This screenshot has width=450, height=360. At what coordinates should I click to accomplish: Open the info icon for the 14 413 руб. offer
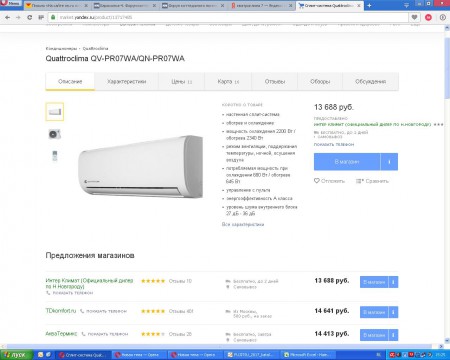click(393, 335)
